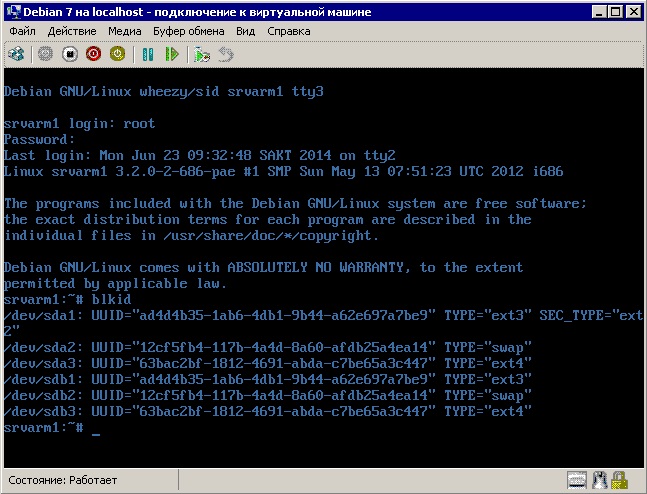Click the 'Password:' line
The width and height of the screenshot is (647, 494).
click(40, 139)
